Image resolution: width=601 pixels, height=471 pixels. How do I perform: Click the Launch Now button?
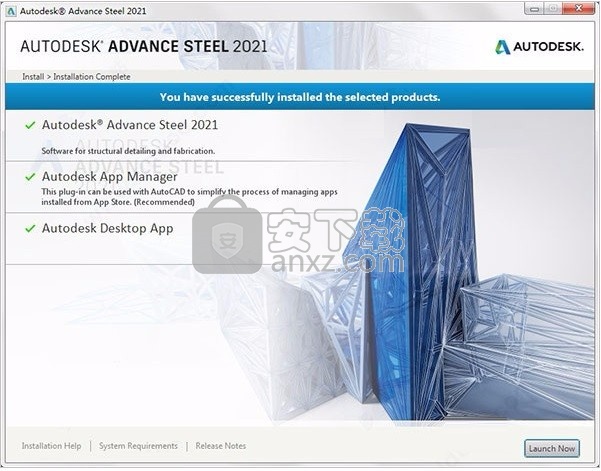coord(552,448)
